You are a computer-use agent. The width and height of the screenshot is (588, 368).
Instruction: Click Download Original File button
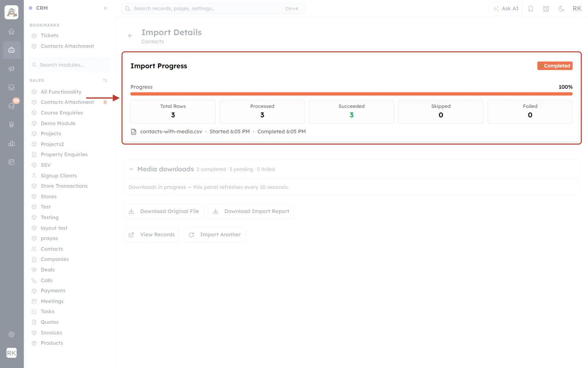coord(164,211)
